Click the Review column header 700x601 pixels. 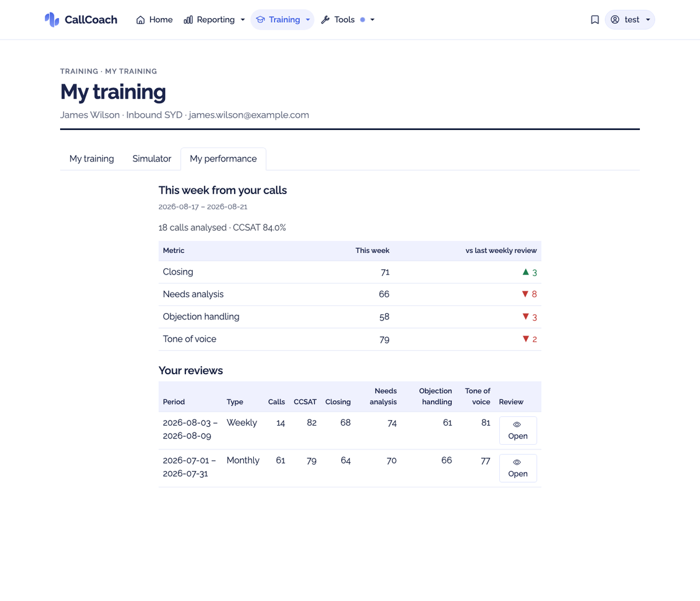(511, 402)
